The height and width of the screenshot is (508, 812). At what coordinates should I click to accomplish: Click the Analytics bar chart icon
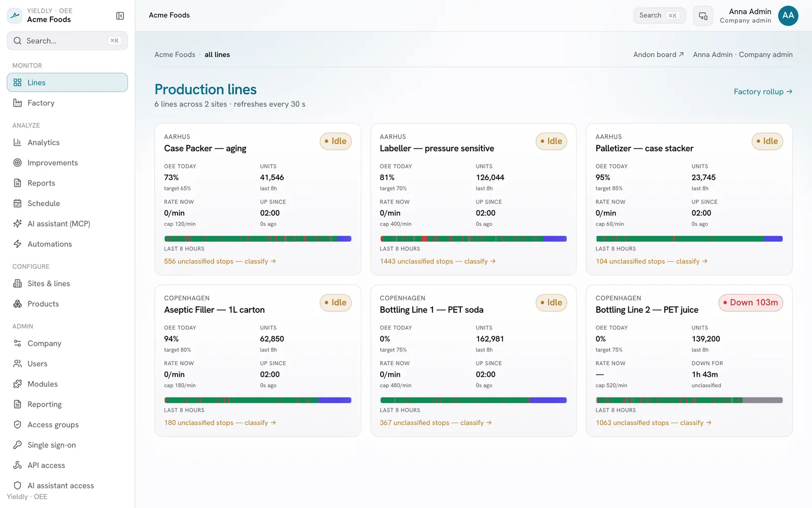coord(17,142)
